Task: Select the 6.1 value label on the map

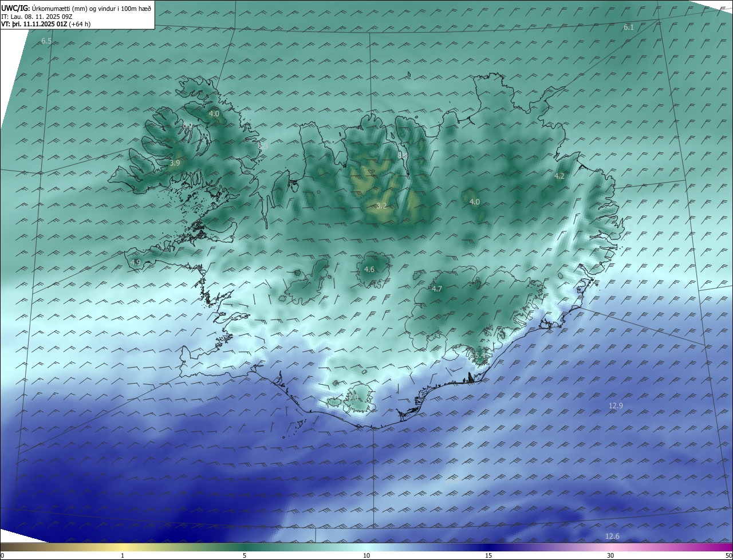Action: pos(629,27)
